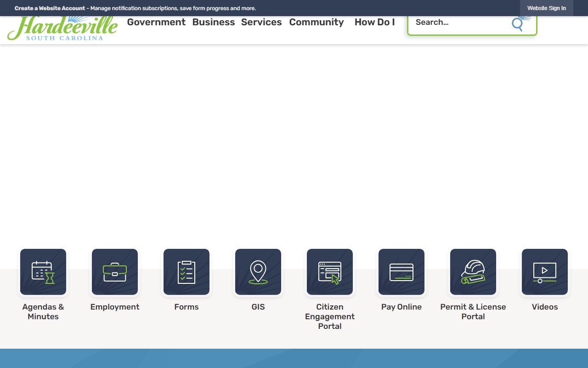Click Create a Website Account link
This screenshot has width=588, height=368.
tap(50, 8)
